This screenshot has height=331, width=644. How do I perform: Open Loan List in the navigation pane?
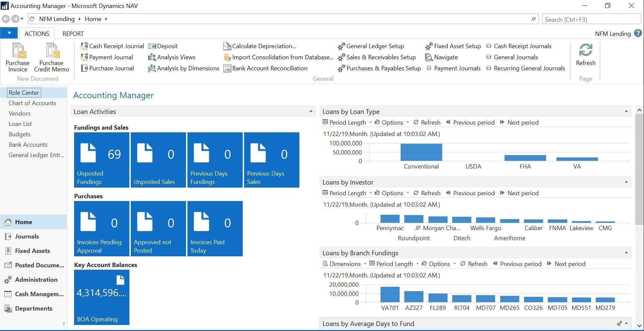[x=20, y=124]
